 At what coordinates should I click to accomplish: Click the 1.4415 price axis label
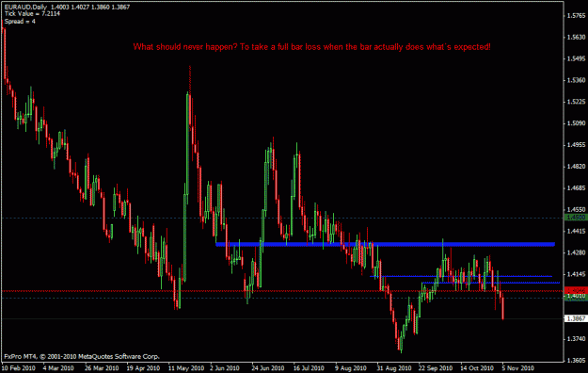tap(577, 231)
